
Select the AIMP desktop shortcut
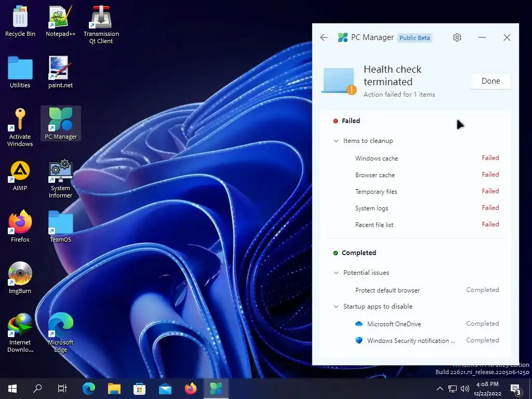(20, 176)
